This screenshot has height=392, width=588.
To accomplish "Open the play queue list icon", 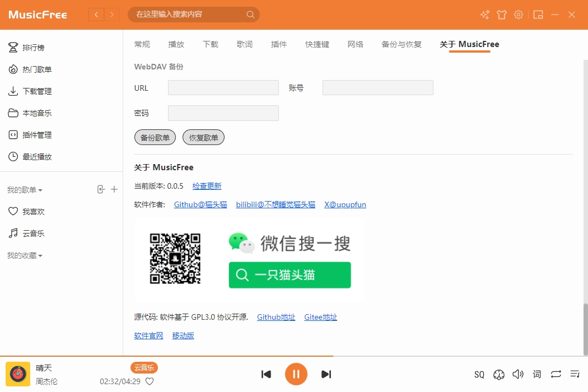I will (x=575, y=374).
